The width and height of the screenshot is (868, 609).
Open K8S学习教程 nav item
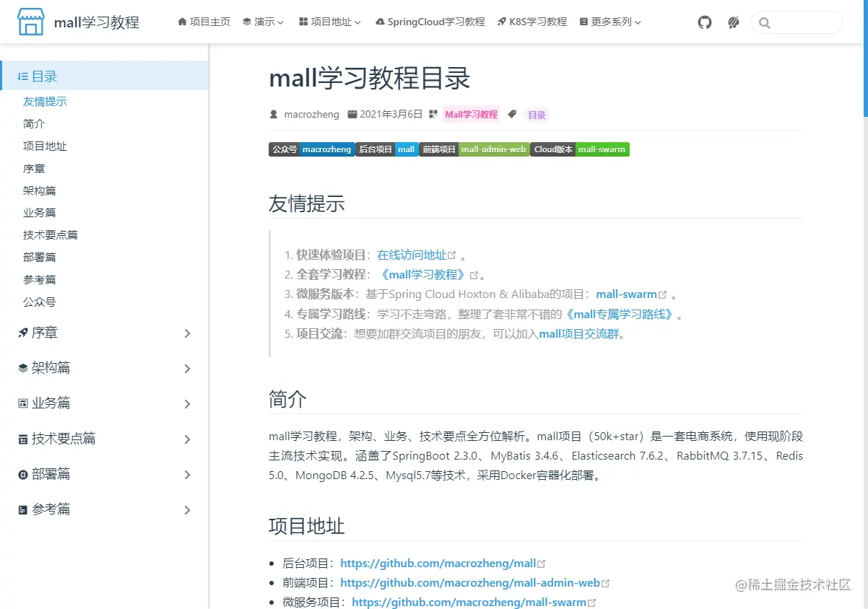coord(532,22)
